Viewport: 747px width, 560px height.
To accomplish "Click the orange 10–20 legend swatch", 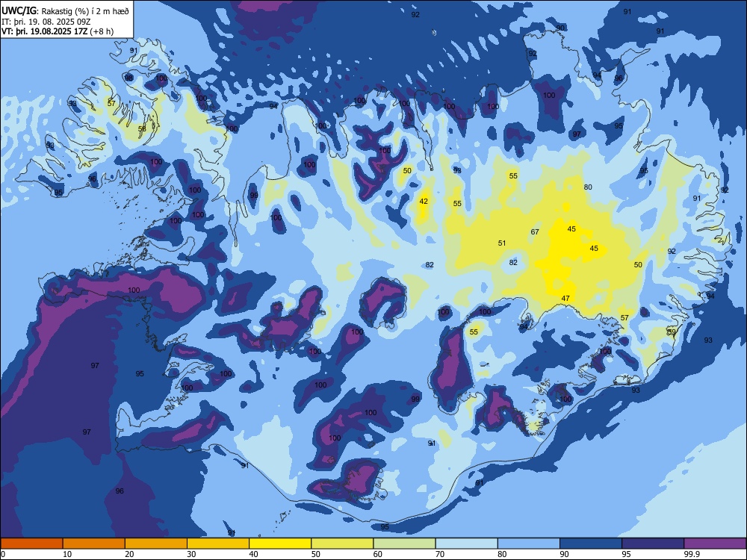I will tap(94, 544).
